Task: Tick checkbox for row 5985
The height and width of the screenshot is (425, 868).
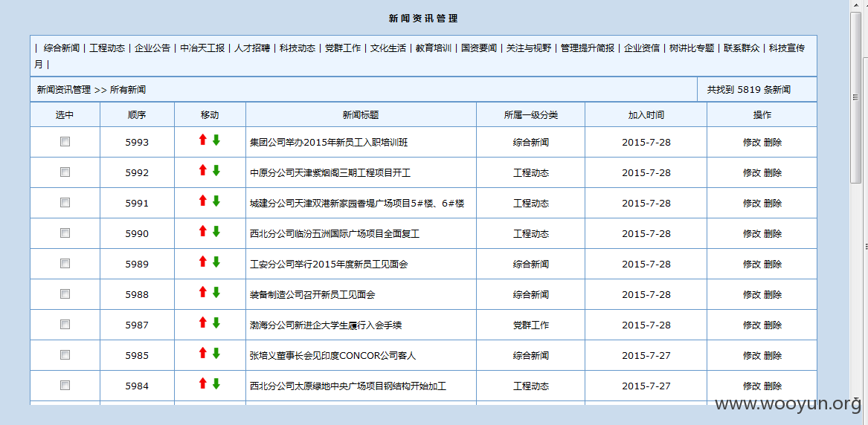Action: (65, 354)
